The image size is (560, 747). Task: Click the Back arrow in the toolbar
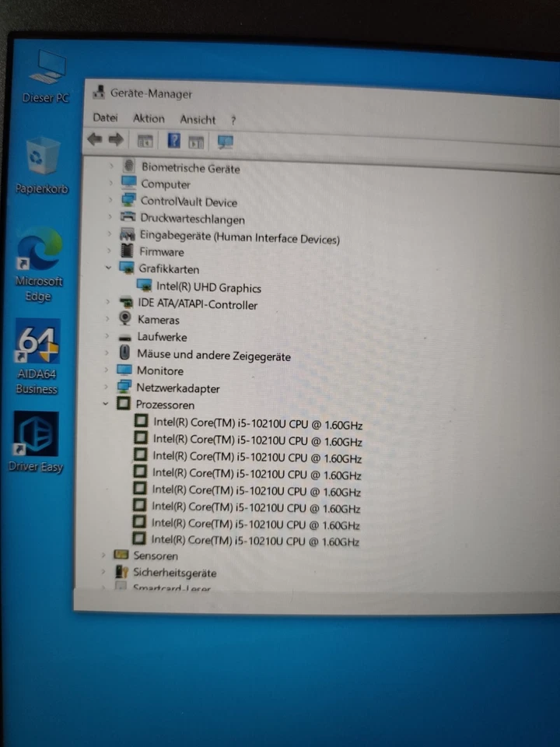[x=95, y=139]
